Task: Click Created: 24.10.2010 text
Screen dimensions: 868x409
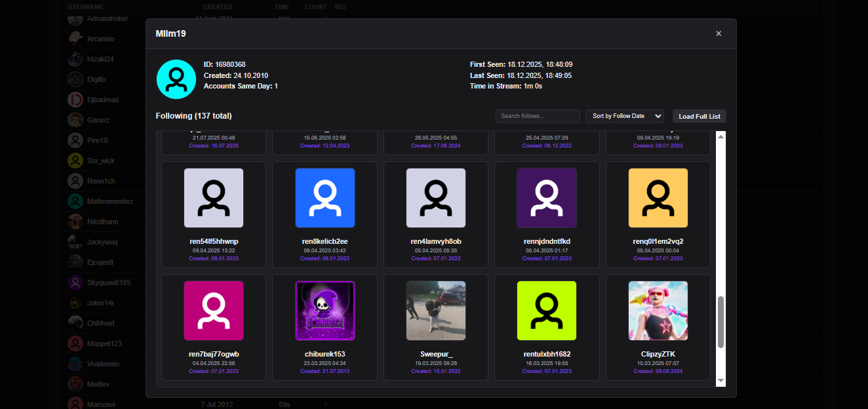Action: pos(236,75)
